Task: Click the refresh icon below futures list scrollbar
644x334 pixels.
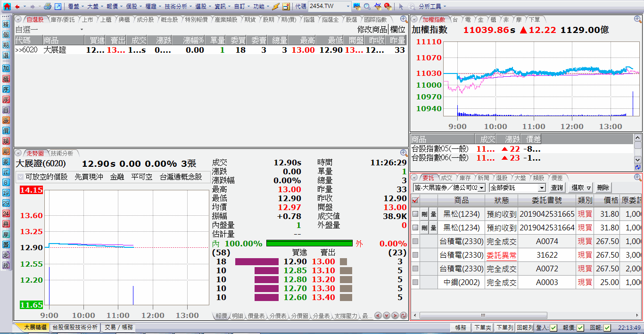Action: [x=638, y=167]
